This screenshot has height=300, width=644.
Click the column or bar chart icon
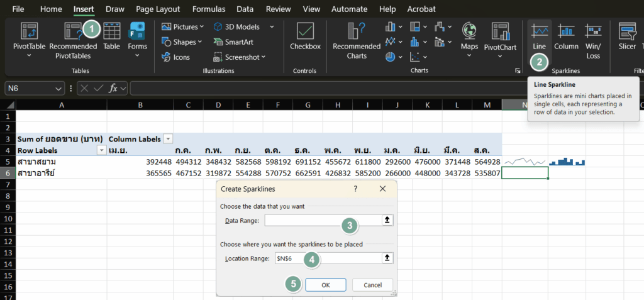pos(390,27)
